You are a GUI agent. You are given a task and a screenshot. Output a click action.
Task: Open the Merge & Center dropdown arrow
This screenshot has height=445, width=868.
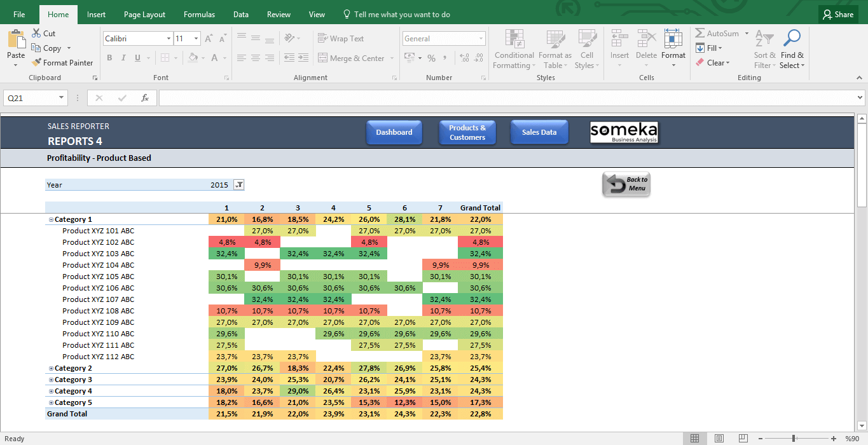pos(392,58)
